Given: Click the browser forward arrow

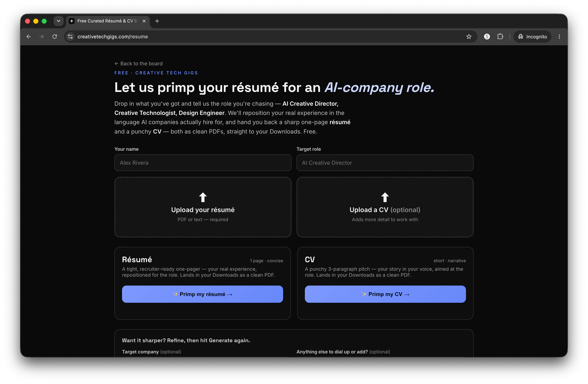Looking at the screenshot, I should [41, 37].
